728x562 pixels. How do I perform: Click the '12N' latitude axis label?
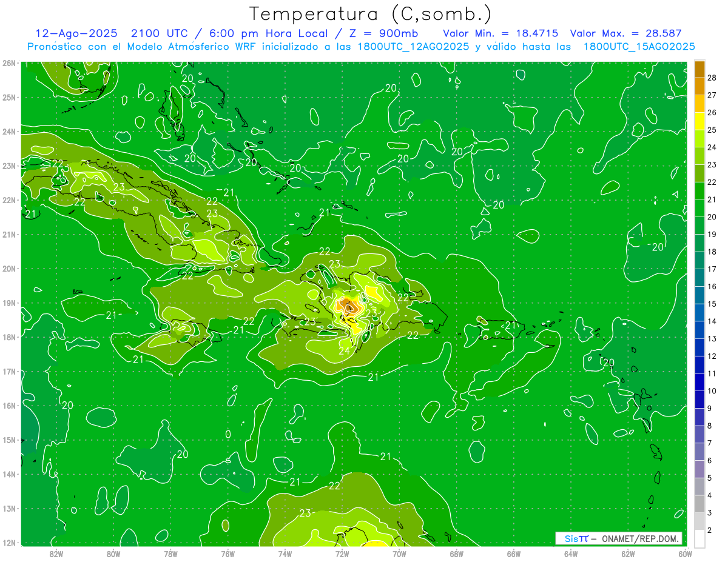click(8, 543)
